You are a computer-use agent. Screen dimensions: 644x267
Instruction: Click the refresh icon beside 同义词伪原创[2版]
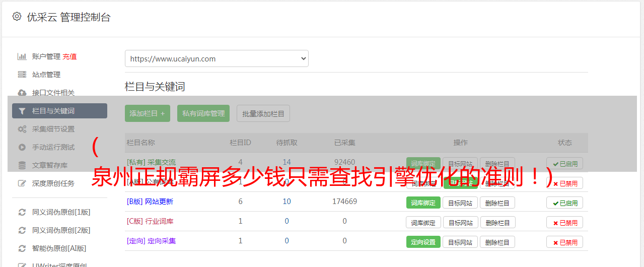[22, 230]
